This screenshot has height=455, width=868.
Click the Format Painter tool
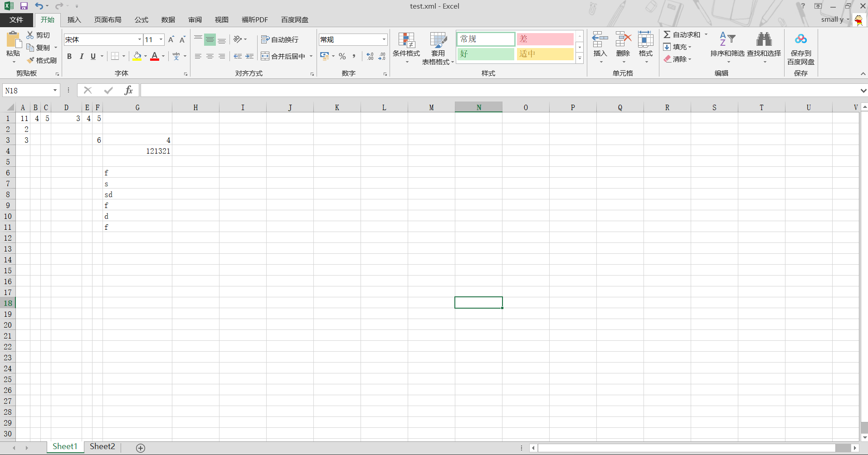[x=42, y=60]
